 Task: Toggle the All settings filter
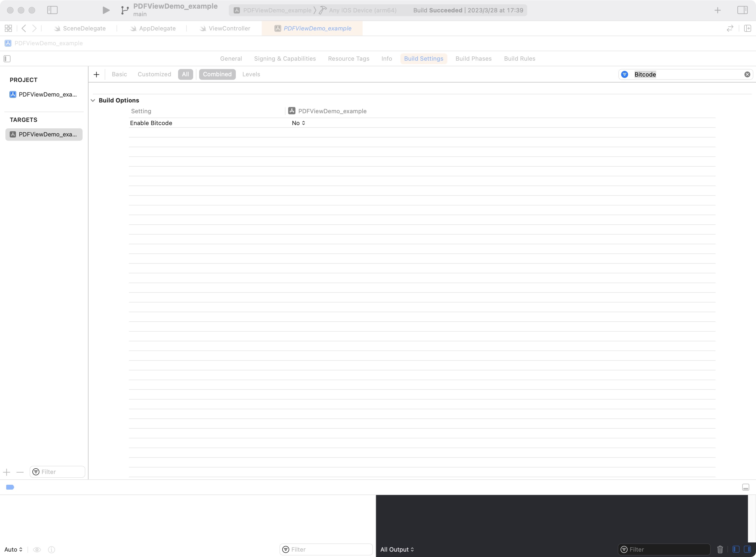[185, 74]
